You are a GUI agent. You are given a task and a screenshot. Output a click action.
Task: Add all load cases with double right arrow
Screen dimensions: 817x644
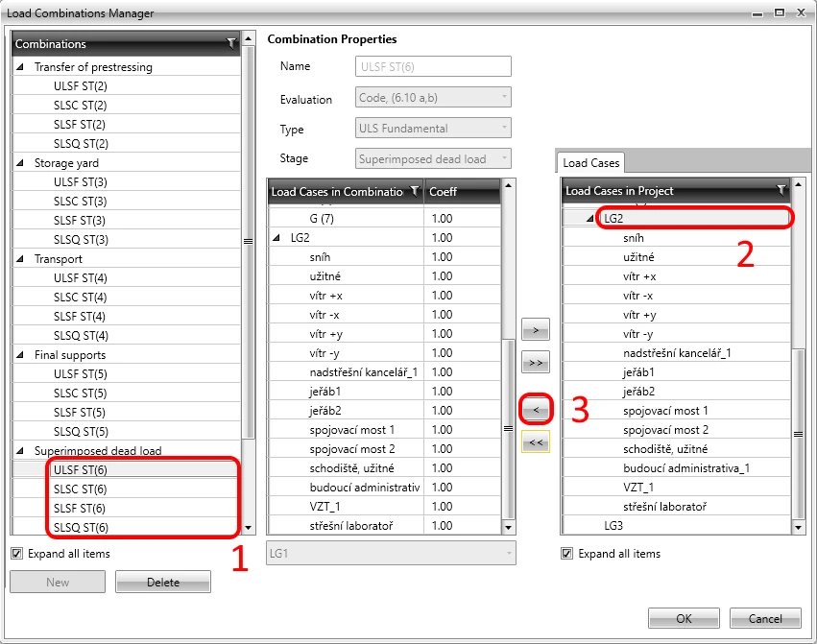point(536,362)
